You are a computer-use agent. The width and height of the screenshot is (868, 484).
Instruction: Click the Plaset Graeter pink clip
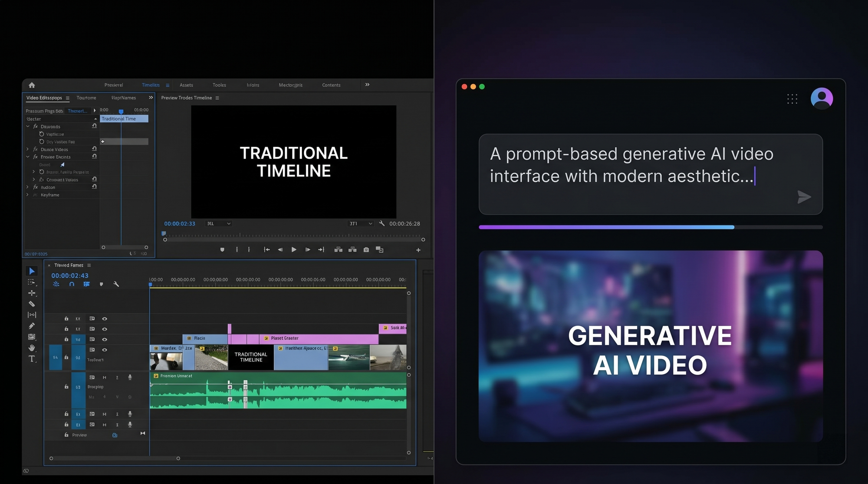tap(319, 338)
